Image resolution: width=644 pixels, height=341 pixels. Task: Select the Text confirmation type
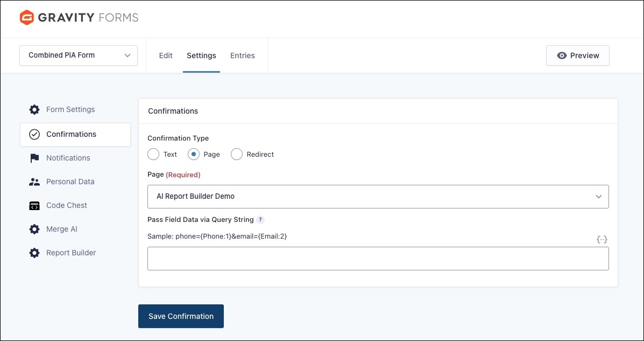[154, 155]
